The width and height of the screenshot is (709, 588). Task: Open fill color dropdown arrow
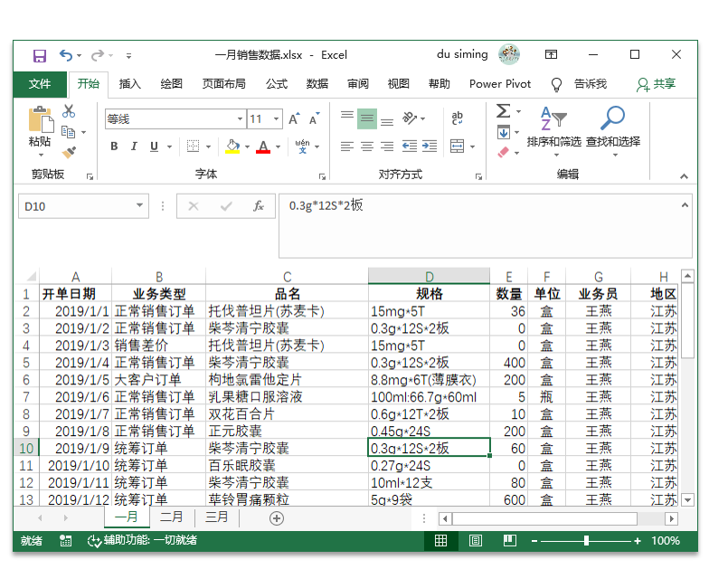(x=248, y=147)
